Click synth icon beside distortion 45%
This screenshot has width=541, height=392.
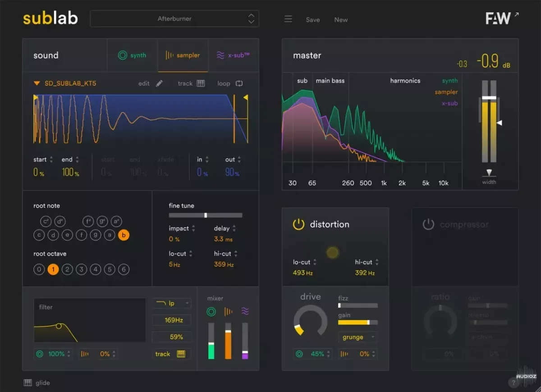point(299,354)
